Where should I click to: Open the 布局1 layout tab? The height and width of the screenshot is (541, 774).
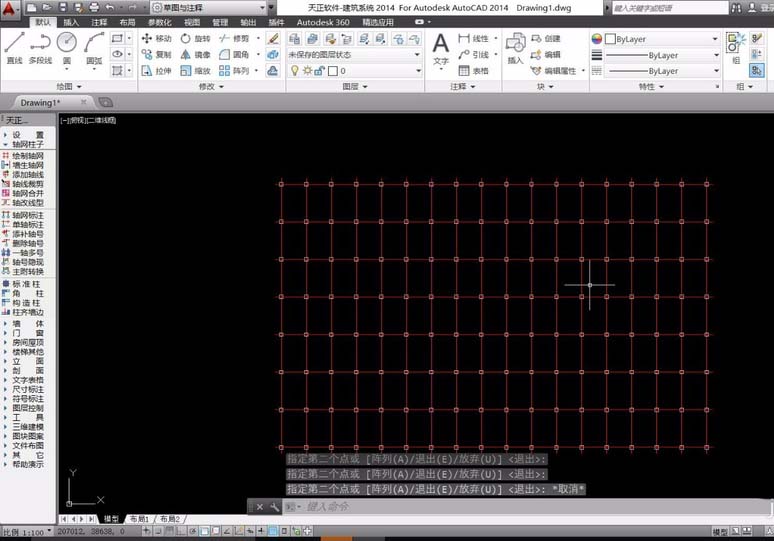point(139,519)
